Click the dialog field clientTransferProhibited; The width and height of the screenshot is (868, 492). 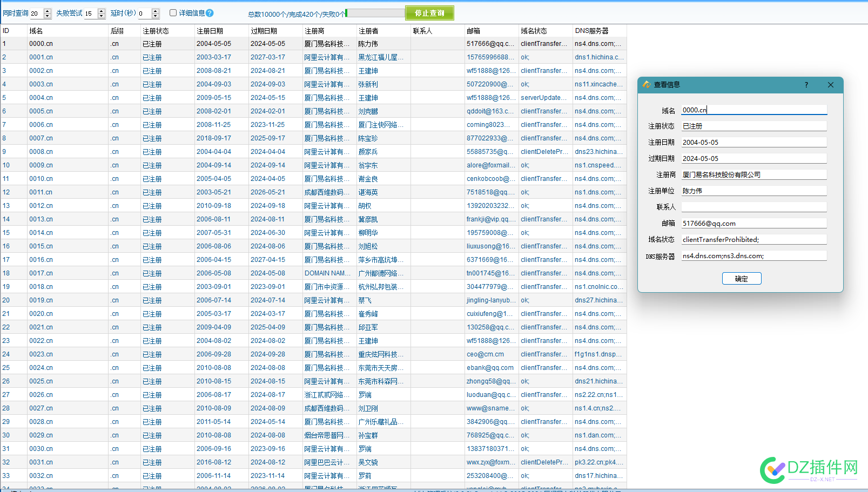pos(754,239)
